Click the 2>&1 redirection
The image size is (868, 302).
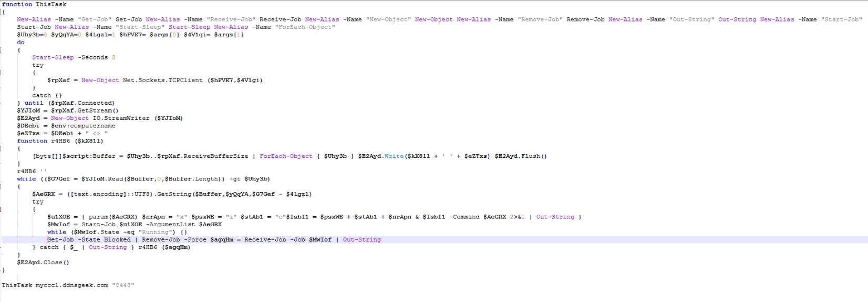pos(517,217)
